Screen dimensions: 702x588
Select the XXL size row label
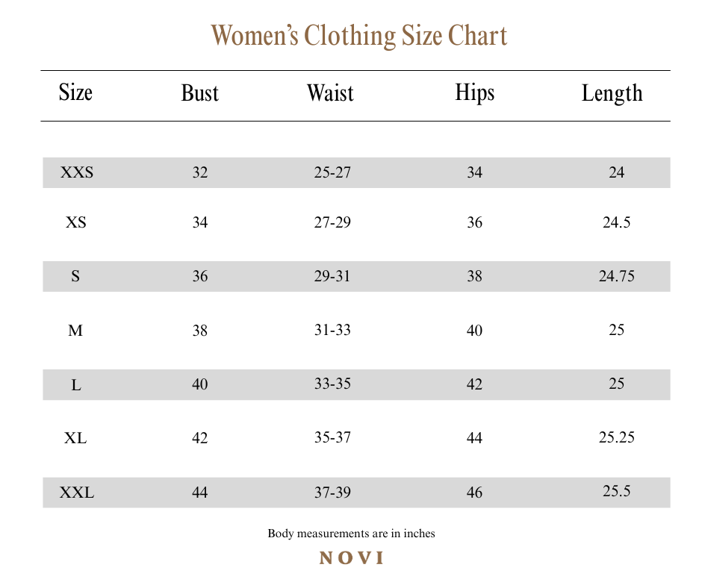coord(77,492)
